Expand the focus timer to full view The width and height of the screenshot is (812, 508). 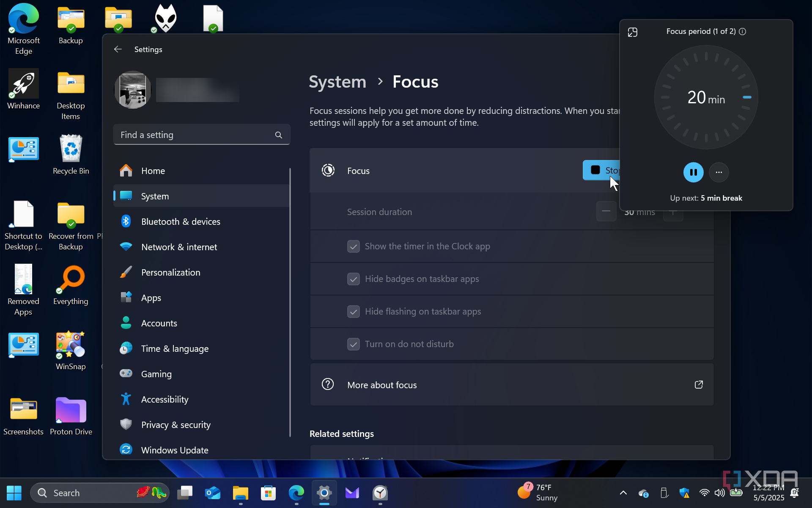point(633,32)
